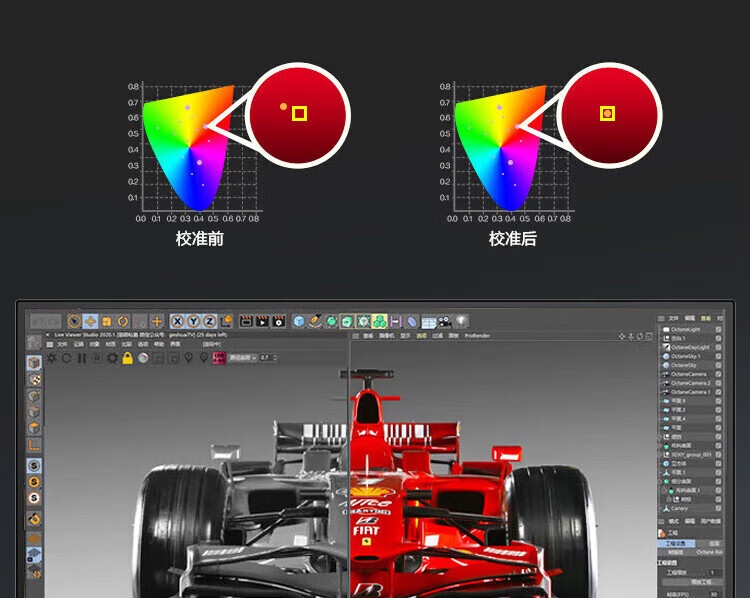Click the yellow lock icon in Live Viewer

128,357
